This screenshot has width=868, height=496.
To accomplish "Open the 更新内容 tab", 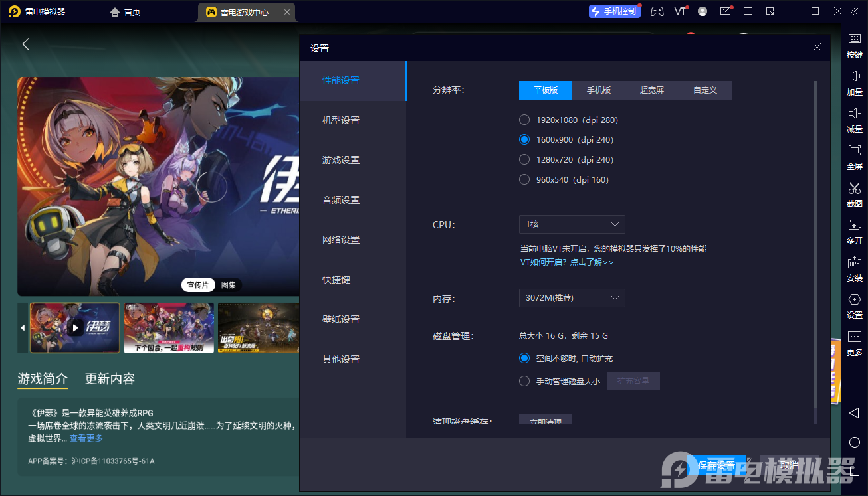I will point(109,379).
